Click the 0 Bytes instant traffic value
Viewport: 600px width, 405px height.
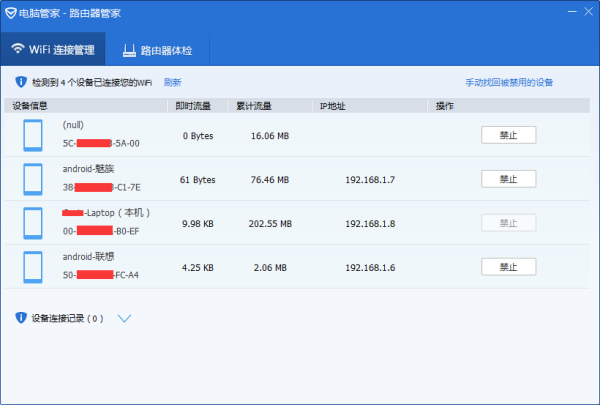[198, 136]
